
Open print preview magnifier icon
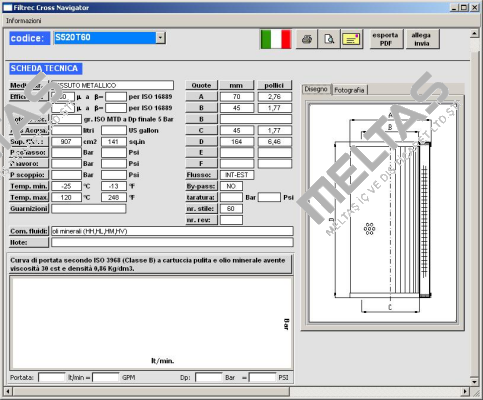point(329,39)
